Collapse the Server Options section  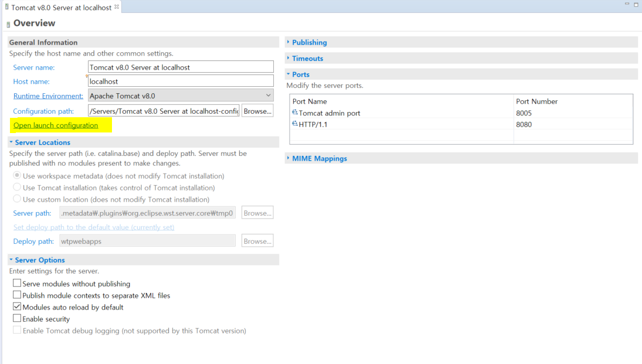11,260
